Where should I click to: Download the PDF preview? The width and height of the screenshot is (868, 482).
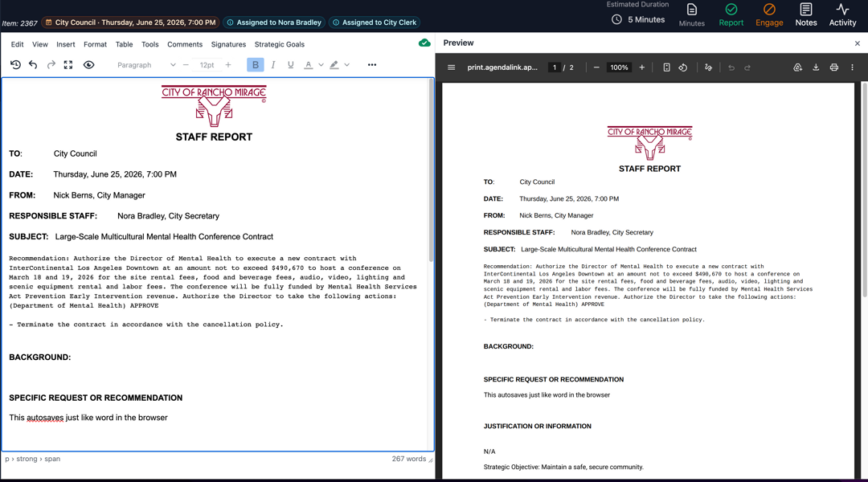point(816,67)
